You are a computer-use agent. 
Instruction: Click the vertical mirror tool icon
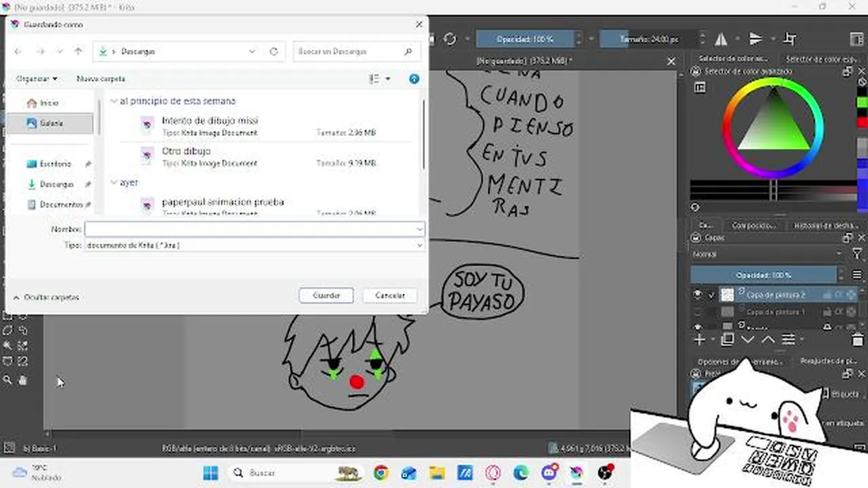pos(755,39)
